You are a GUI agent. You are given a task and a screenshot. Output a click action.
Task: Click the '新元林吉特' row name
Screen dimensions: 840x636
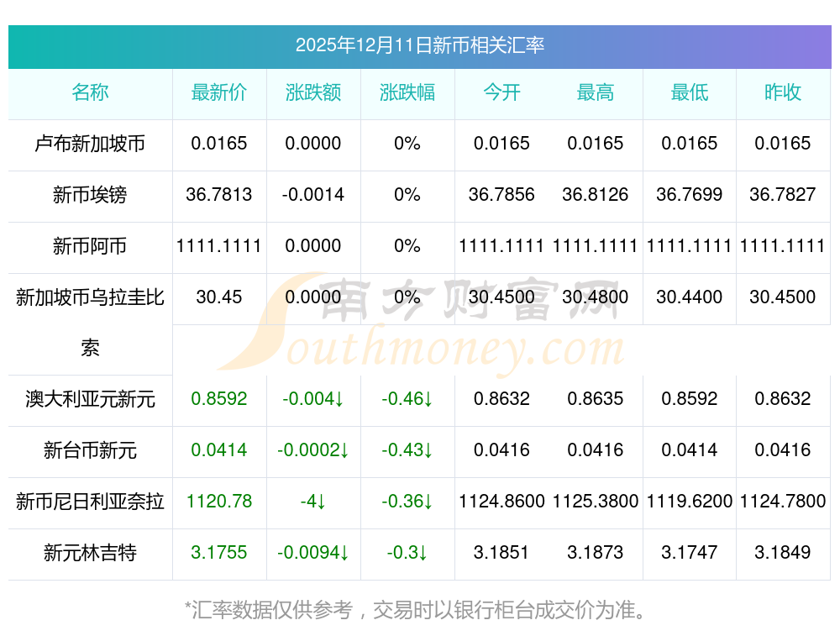(90, 553)
